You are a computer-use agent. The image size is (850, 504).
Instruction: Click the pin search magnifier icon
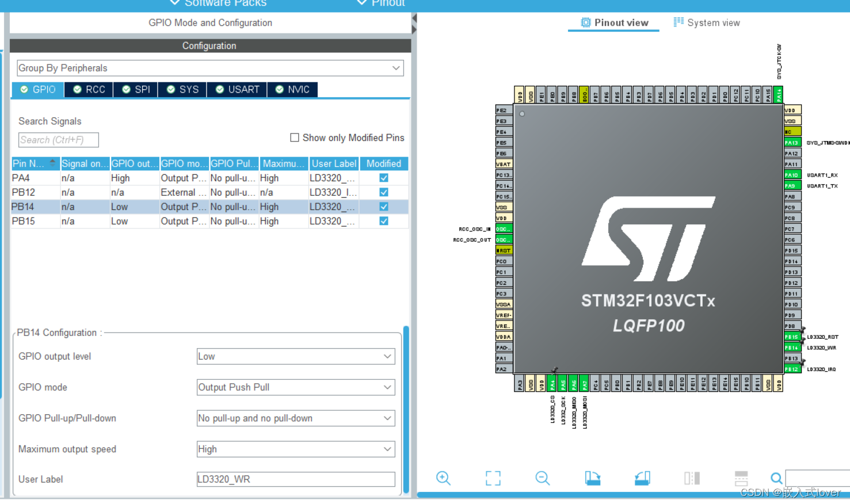point(776,478)
